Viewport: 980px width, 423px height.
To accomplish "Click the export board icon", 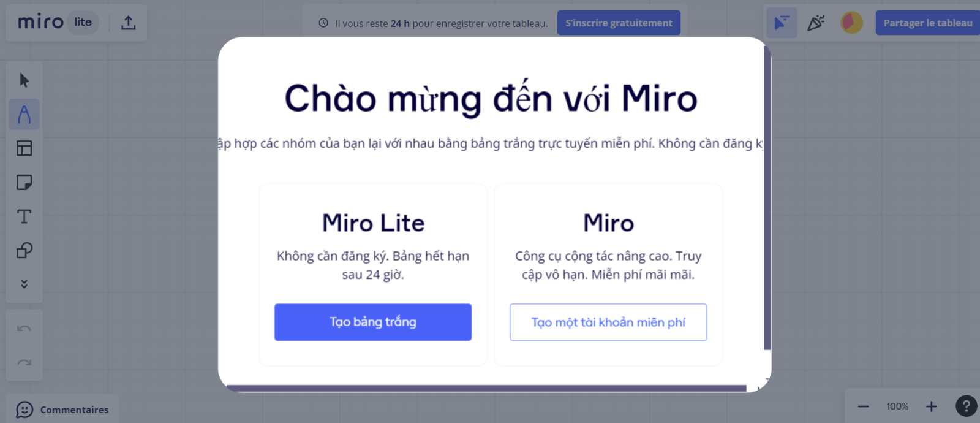I will point(128,22).
